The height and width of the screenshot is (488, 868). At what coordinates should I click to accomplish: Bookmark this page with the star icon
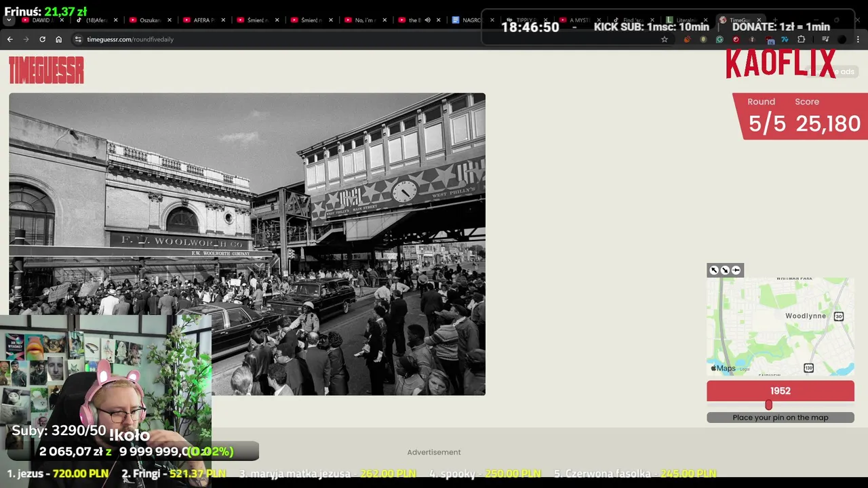click(x=665, y=39)
